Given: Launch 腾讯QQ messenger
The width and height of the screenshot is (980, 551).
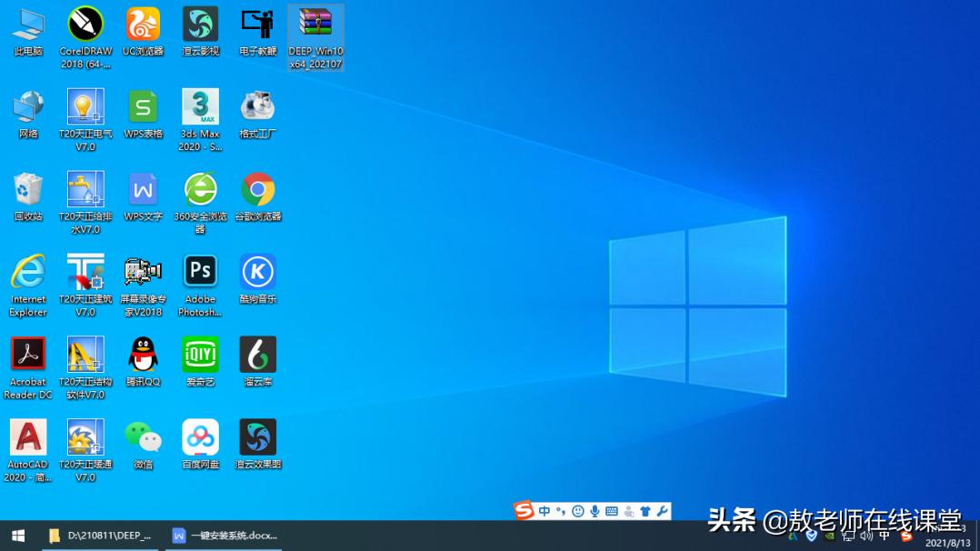Looking at the screenshot, I should [143, 353].
